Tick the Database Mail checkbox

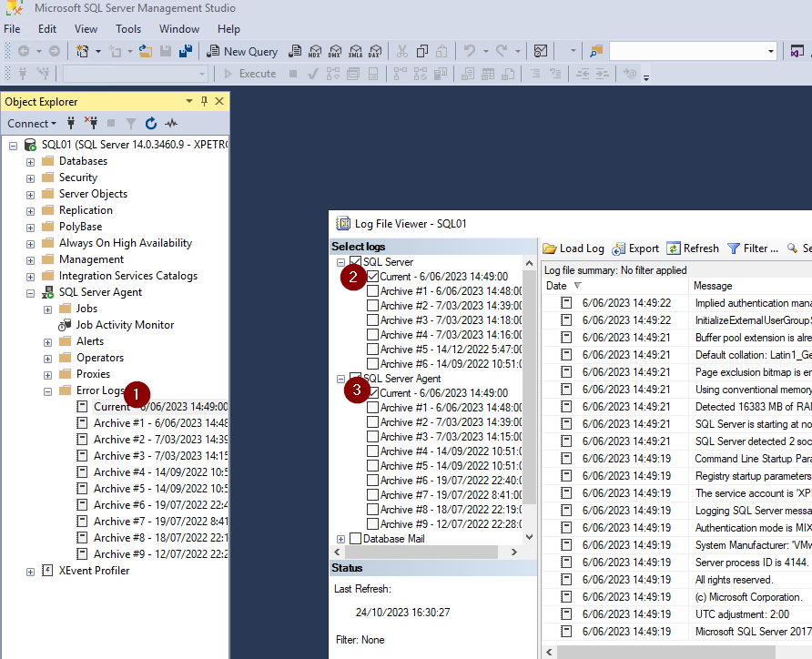(x=355, y=539)
